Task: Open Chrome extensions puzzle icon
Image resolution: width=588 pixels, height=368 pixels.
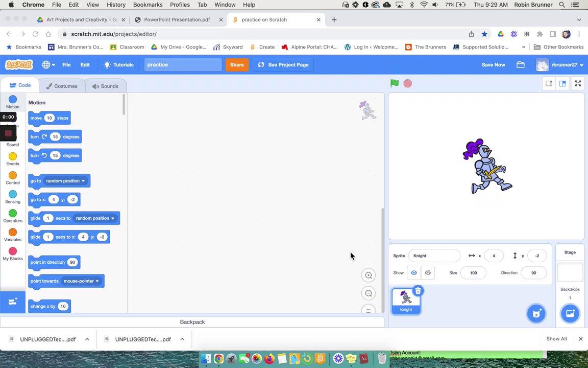Action: pyautogui.click(x=540, y=34)
